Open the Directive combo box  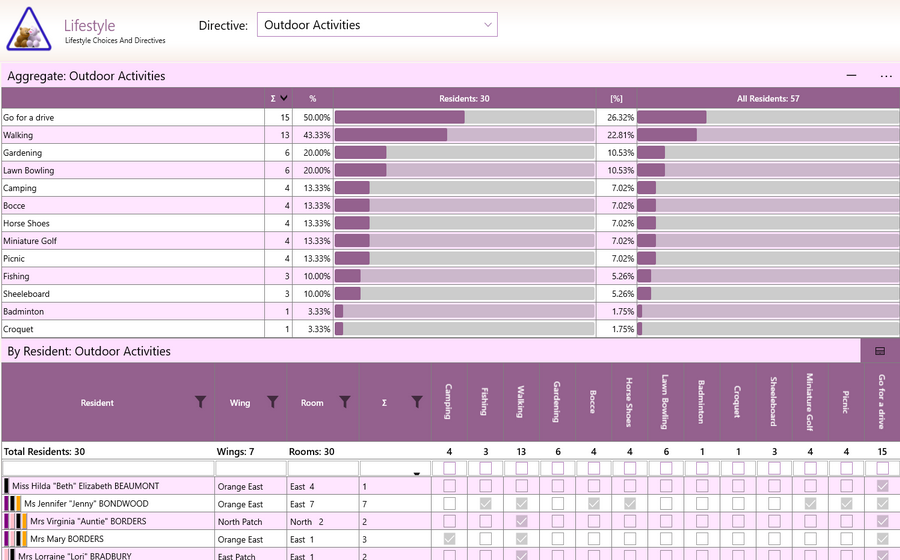point(377,25)
